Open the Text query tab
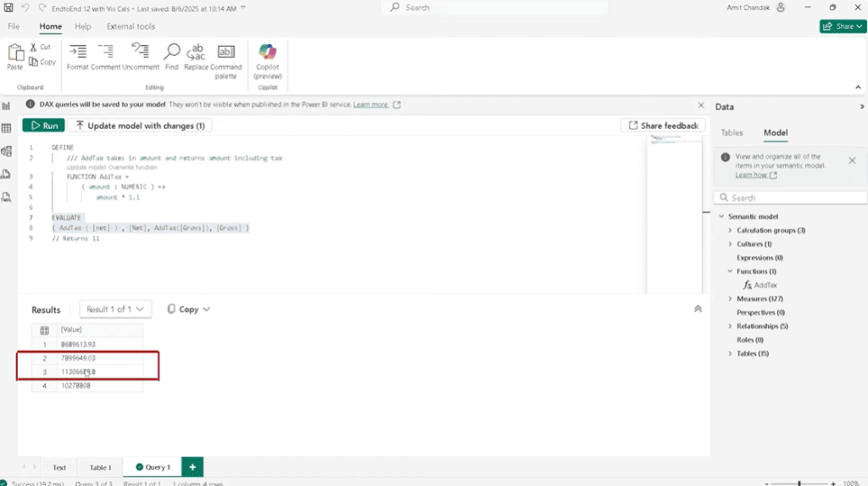The image size is (868, 486). (x=59, y=467)
